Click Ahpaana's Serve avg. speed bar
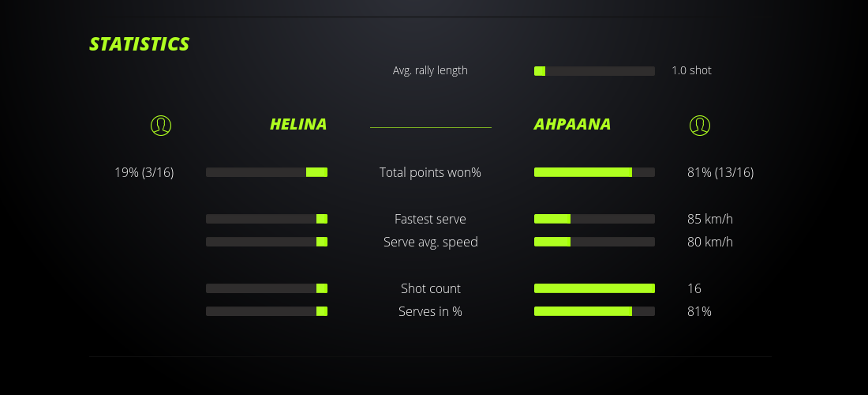 point(594,242)
